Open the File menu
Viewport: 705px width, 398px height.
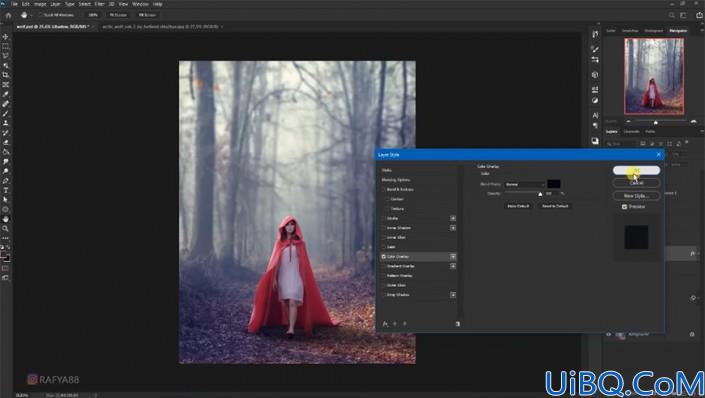point(14,4)
